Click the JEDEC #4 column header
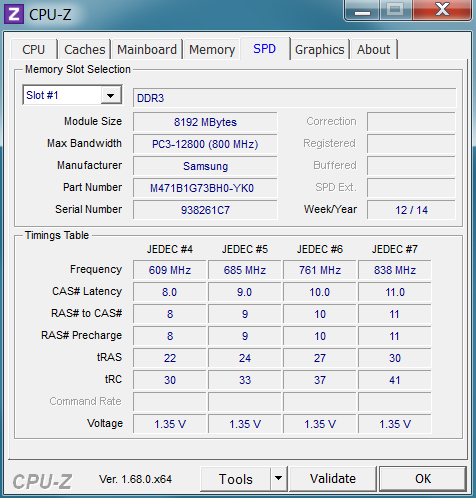The height and width of the screenshot is (498, 476). tap(170, 249)
